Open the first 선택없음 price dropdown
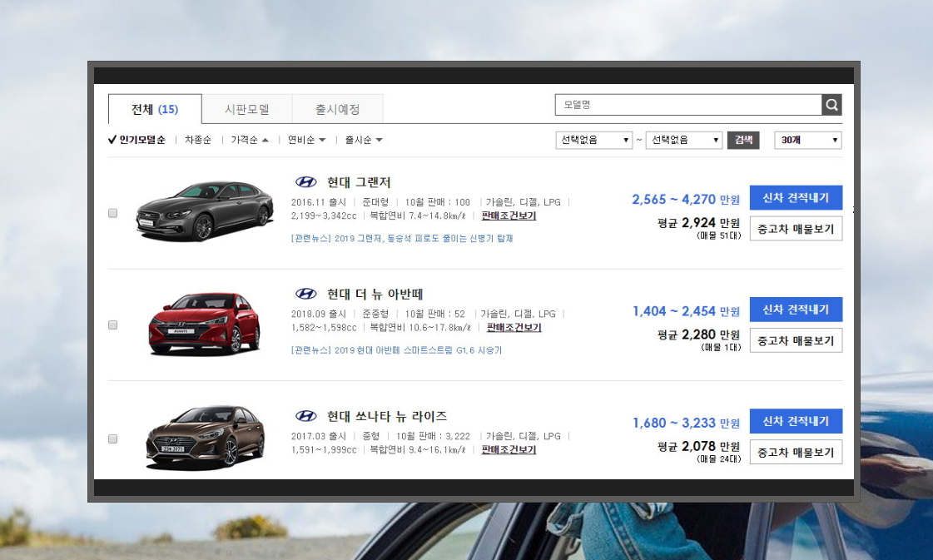 (x=593, y=140)
